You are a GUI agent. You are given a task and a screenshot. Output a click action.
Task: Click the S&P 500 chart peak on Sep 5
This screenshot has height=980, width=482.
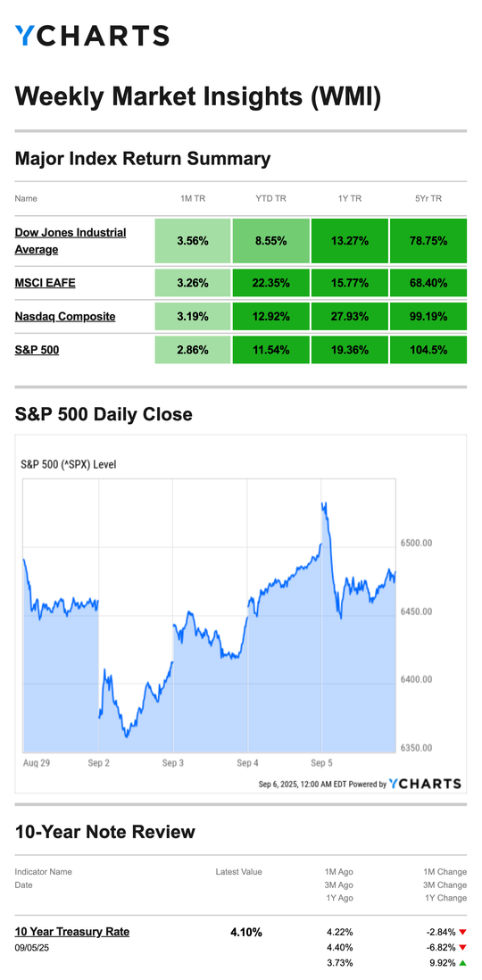(x=325, y=503)
